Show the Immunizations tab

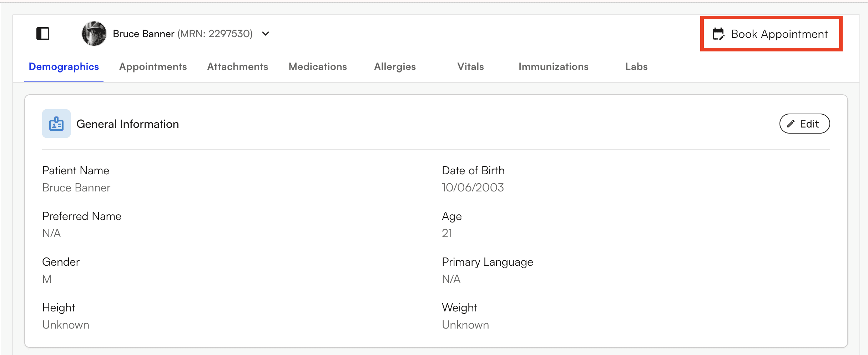[553, 67]
